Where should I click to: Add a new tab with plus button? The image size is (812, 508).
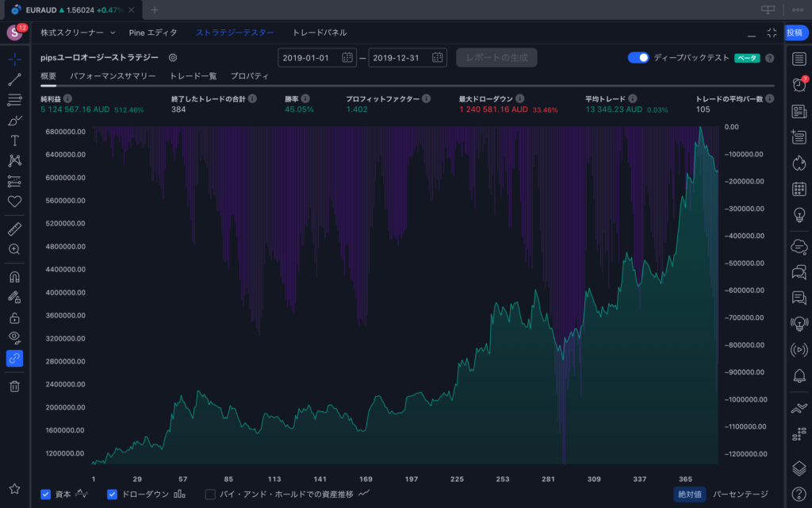(x=155, y=10)
